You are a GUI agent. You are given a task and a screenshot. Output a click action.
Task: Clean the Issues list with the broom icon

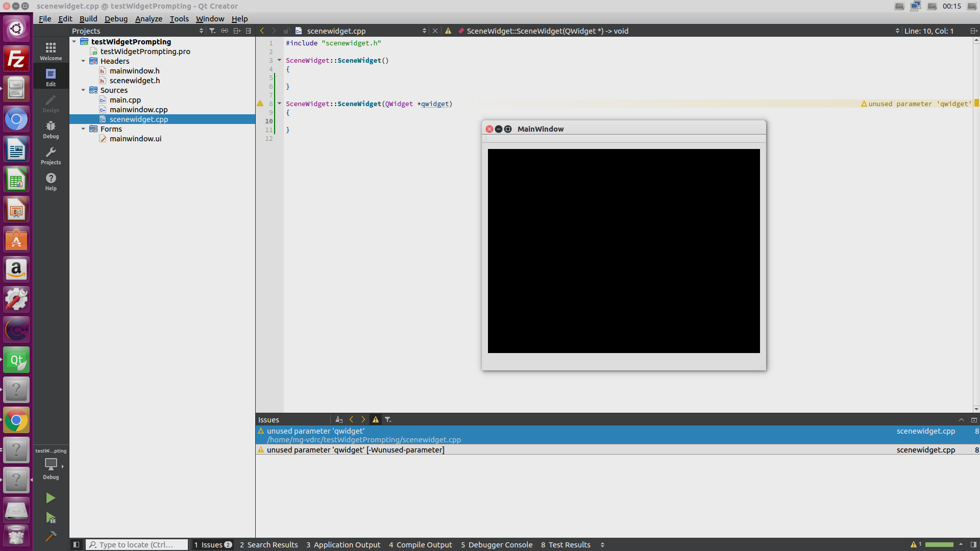coord(339,419)
